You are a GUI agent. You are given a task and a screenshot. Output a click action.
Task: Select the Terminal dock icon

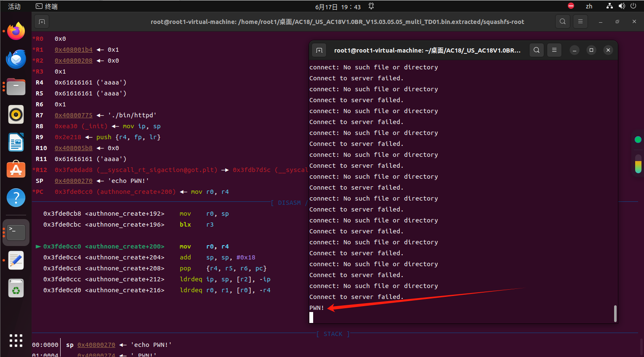tap(16, 232)
